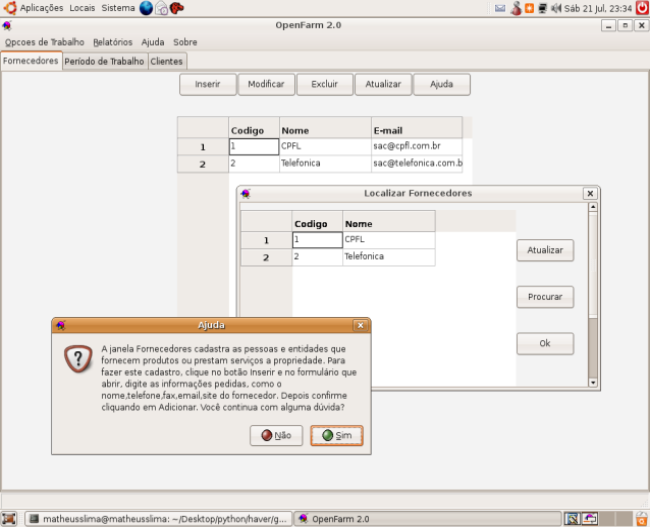650x527 pixels.
Task: Select Codigo cell 1 in Localizar Fornecedores
Action: 317,240
